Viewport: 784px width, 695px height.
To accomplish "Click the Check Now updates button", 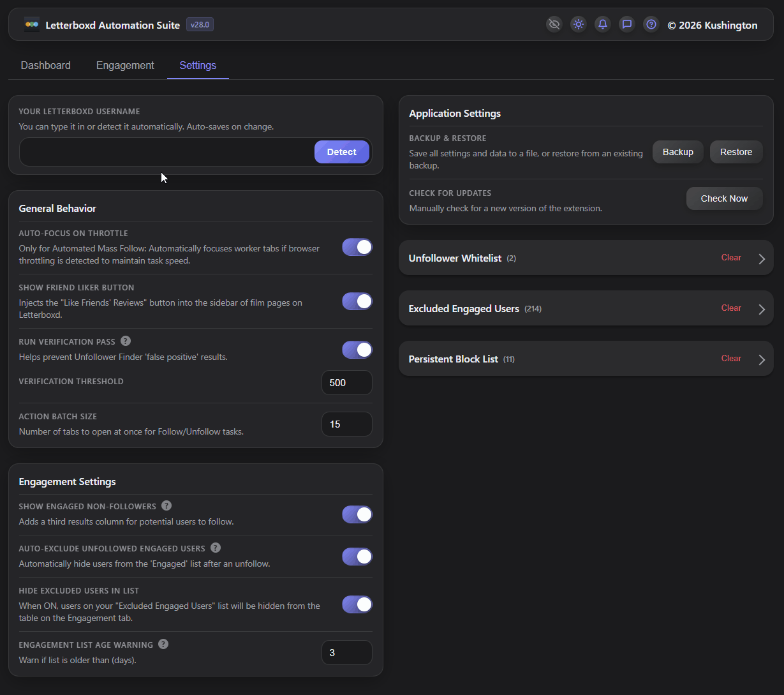I will (725, 198).
